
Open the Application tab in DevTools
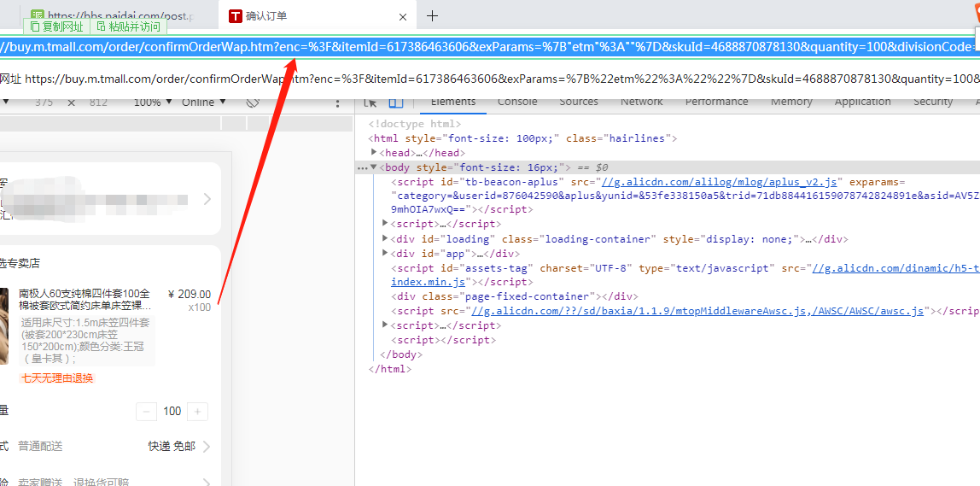coord(862,102)
